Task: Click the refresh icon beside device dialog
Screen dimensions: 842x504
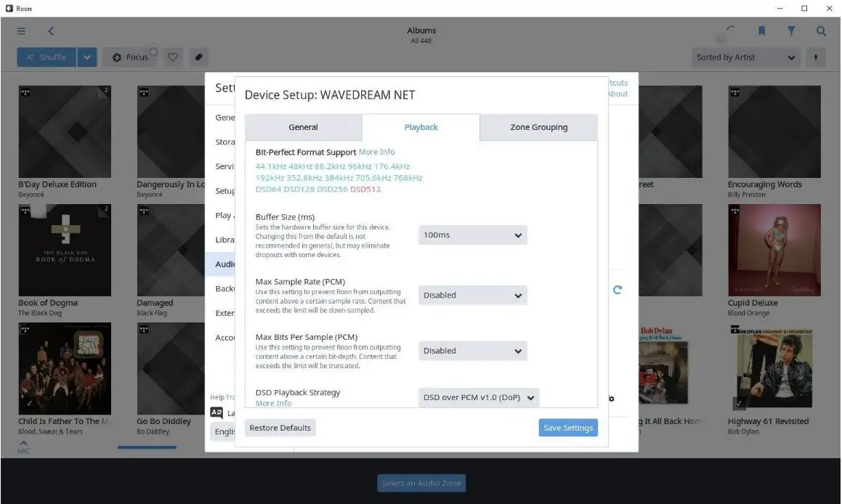Action: 618,290
